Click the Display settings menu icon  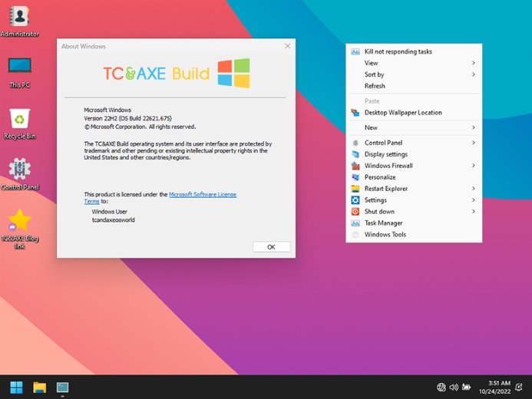click(355, 154)
